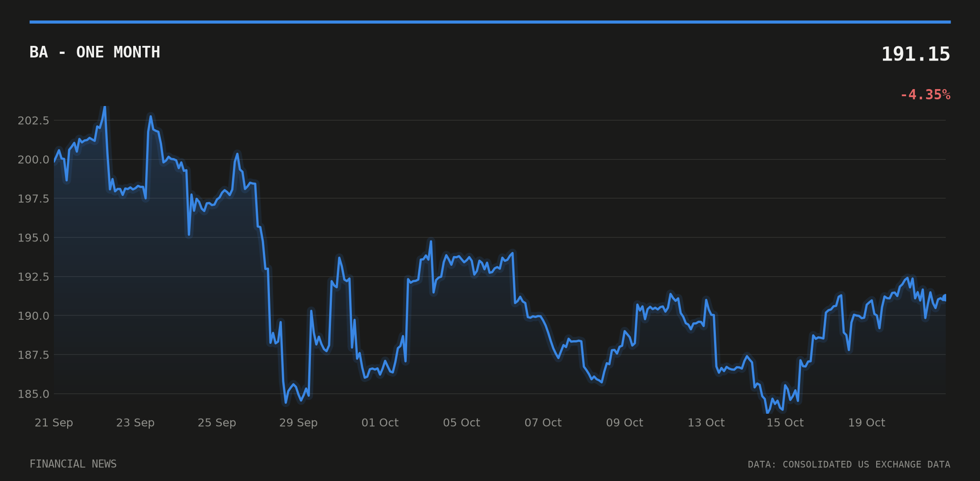Click the '29 Sep' date label
The height and width of the screenshot is (481, 980).
(298, 423)
